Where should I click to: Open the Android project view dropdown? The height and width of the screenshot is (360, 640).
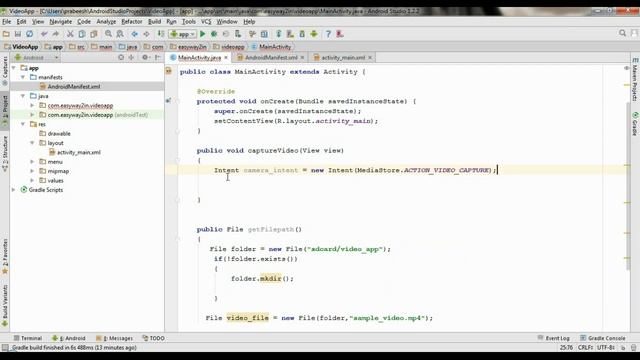(37, 58)
